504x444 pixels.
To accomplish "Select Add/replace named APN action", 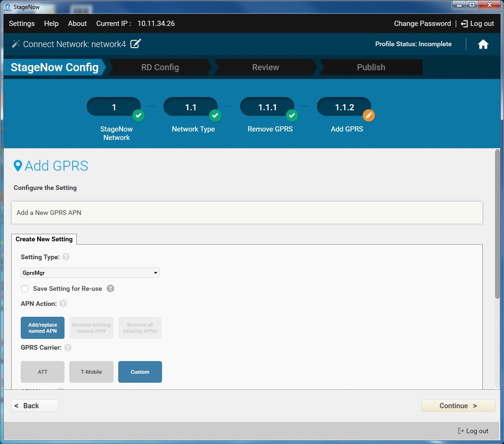I will pyautogui.click(x=42, y=328).
